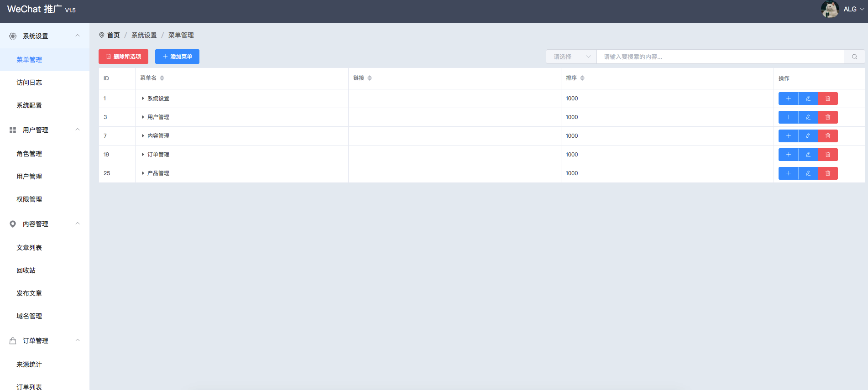Open 访问日志 in the sidebar
This screenshot has width=868, height=390.
pos(29,83)
